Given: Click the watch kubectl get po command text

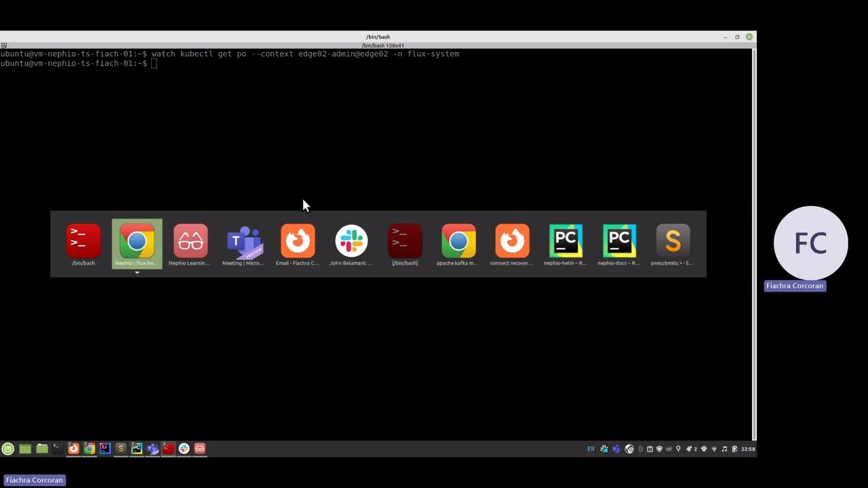Looking at the screenshot, I should [305, 54].
